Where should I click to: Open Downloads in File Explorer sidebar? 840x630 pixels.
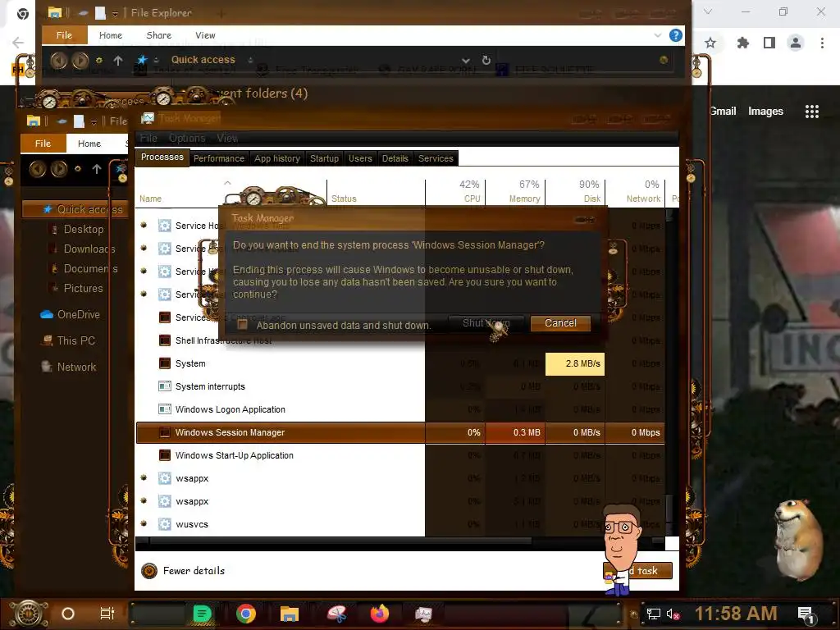pyautogui.click(x=89, y=249)
